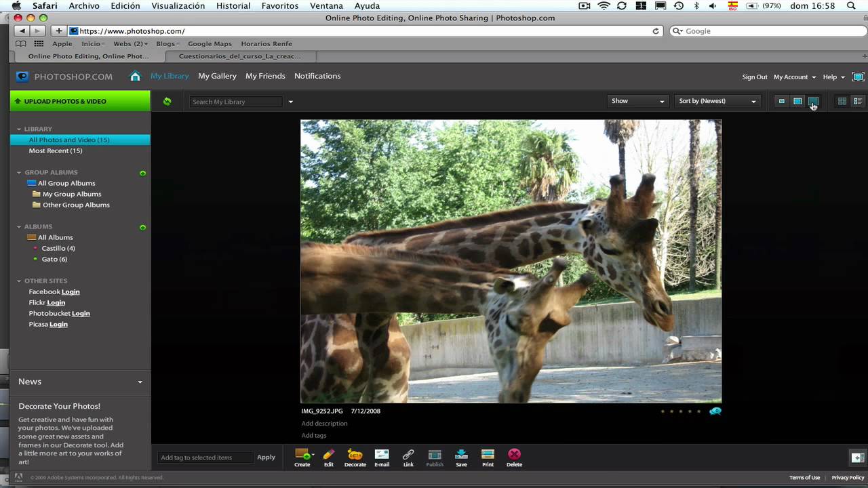This screenshot has height=488, width=868.
Task: Select the medium thumbnail size view
Action: (797, 101)
